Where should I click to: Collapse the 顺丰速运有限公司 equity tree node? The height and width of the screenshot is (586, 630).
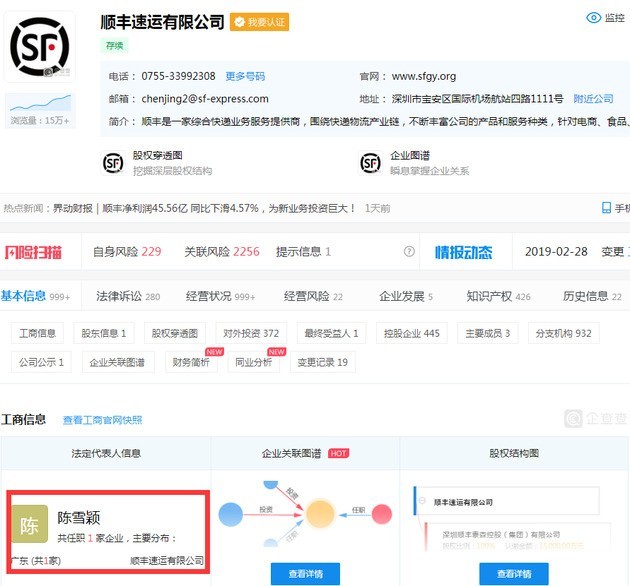[x=422, y=501]
